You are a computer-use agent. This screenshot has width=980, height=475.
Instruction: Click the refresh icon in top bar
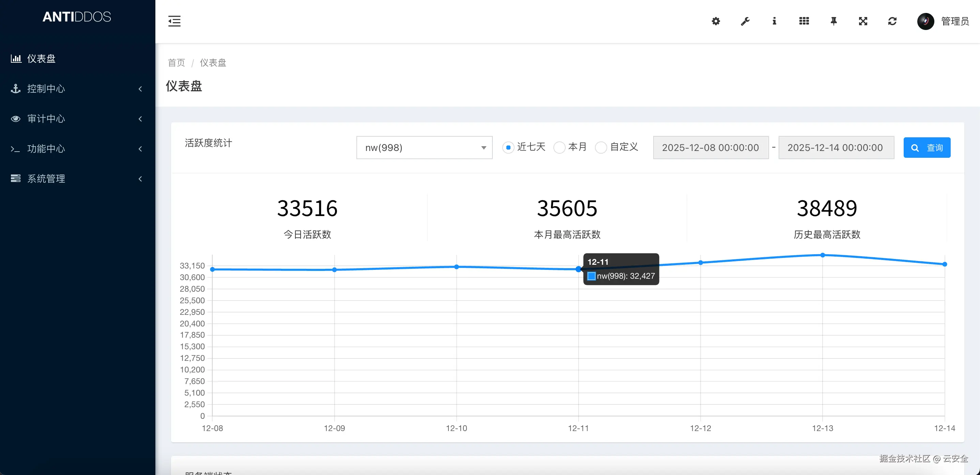point(892,21)
